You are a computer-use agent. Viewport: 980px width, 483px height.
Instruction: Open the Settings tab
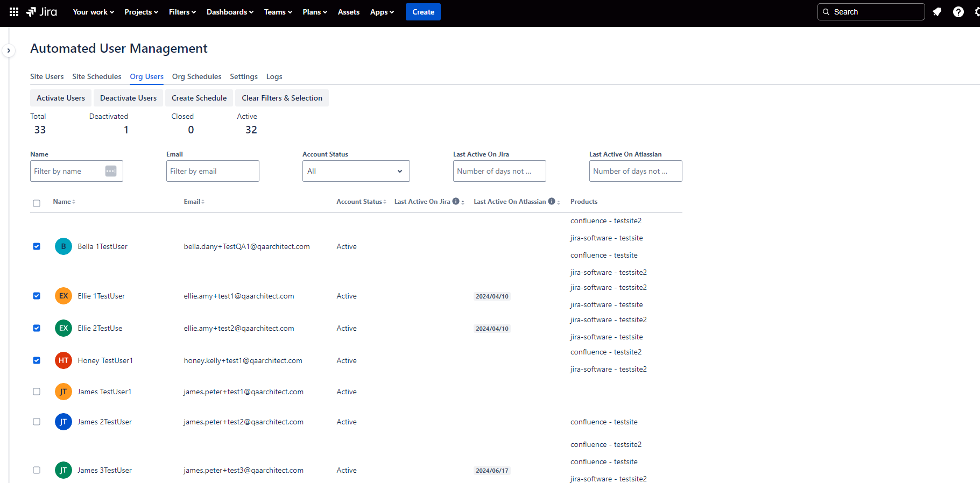244,76
